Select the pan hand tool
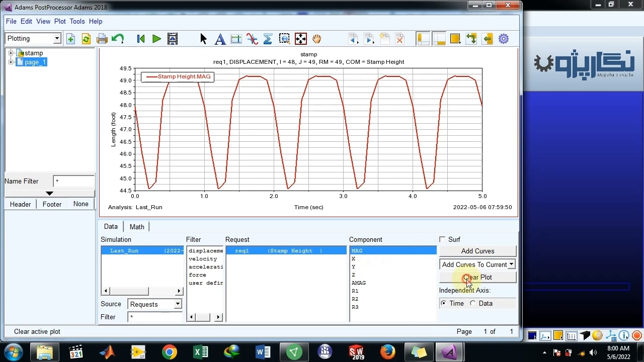The height and width of the screenshot is (362, 644). coord(316,39)
